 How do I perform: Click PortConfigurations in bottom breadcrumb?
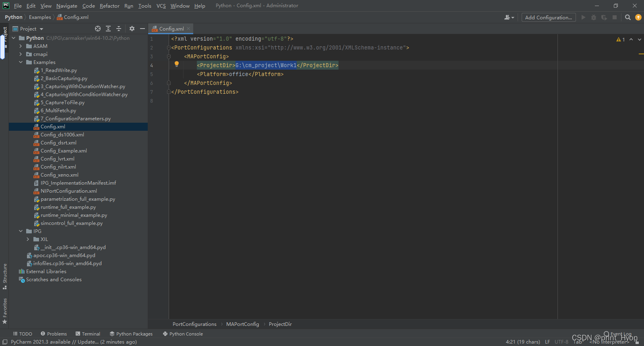194,324
